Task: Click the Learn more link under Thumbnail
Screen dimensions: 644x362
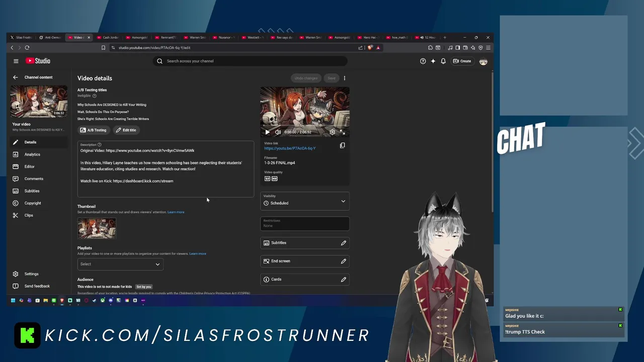Action: coord(176,212)
